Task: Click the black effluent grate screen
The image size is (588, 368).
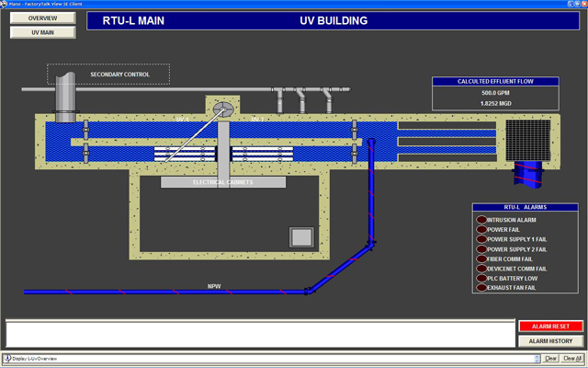Action: (x=526, y=140)
